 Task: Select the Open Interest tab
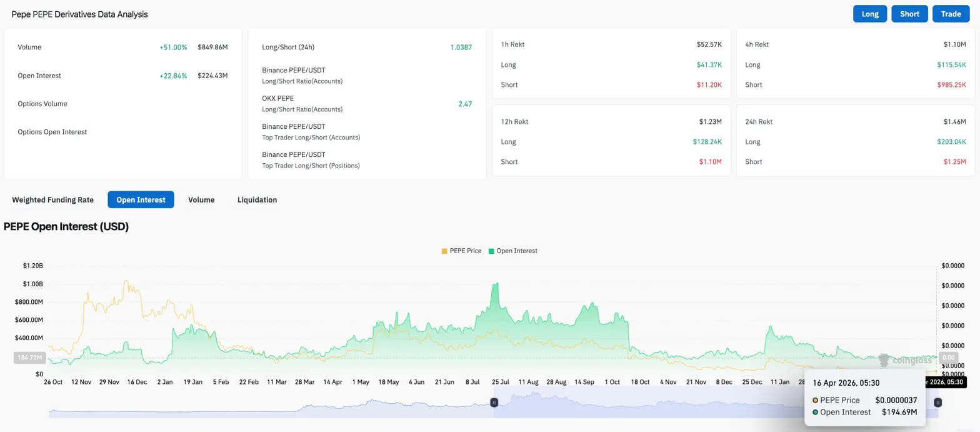tap(141, 200)
